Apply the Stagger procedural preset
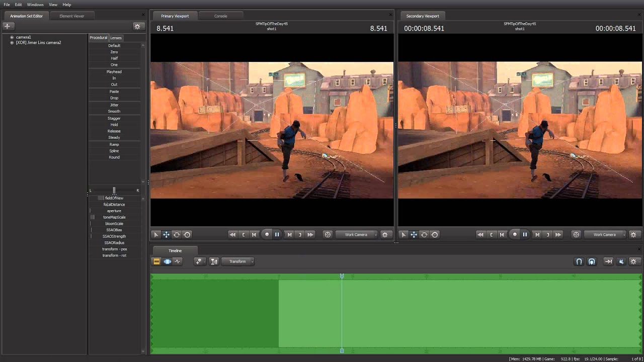644x362 pixels. [x=114, y=118]
